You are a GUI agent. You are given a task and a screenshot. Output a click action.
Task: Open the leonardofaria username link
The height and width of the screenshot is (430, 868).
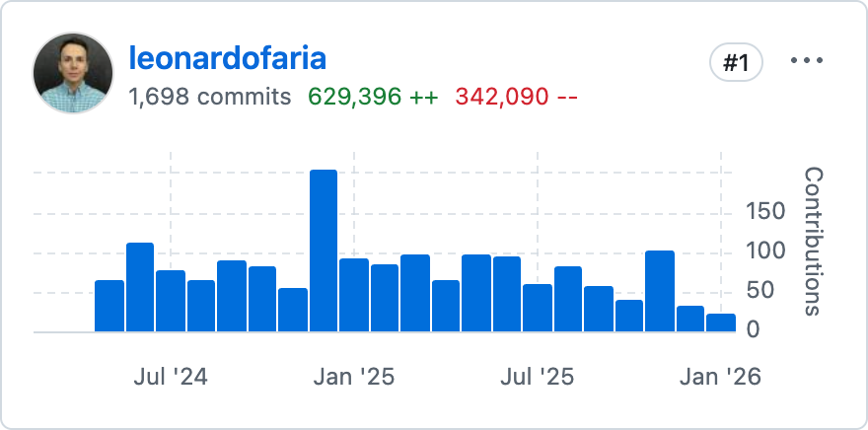point(227,58)
